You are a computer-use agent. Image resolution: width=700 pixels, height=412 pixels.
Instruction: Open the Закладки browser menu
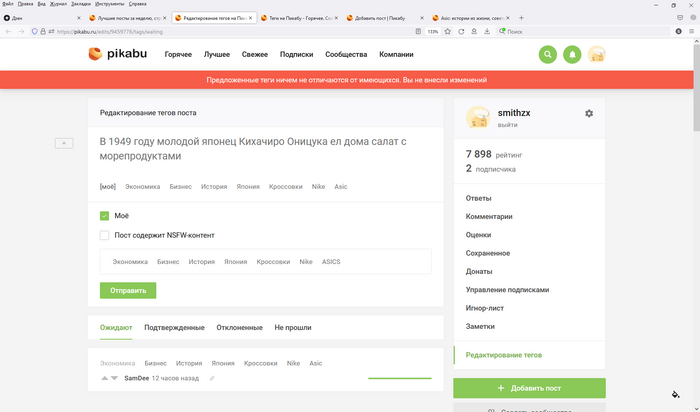tap(81, 4)
